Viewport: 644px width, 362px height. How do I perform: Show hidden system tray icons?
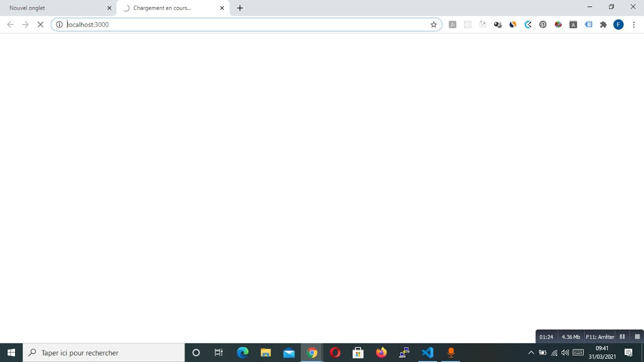click(531, 352)
